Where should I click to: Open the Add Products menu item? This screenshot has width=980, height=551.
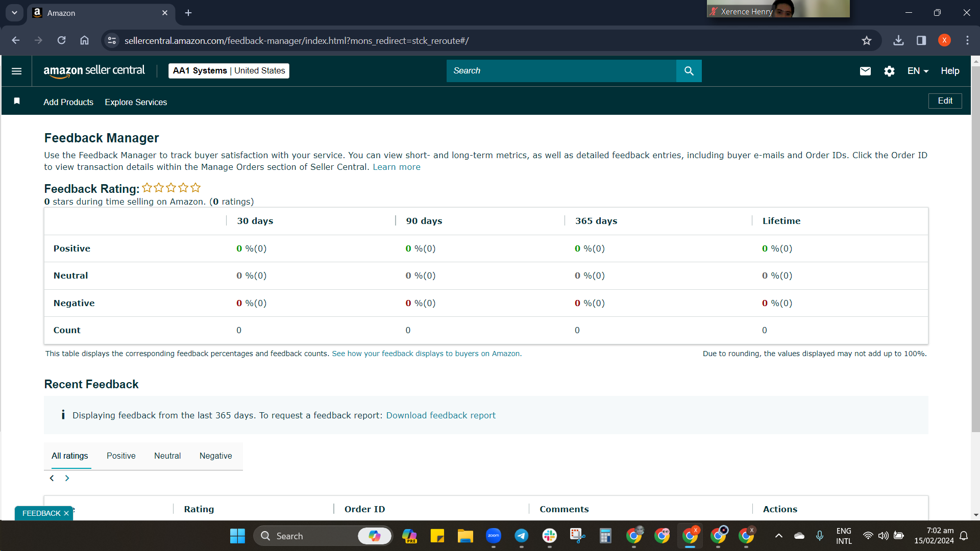click(x=68, y=102)
